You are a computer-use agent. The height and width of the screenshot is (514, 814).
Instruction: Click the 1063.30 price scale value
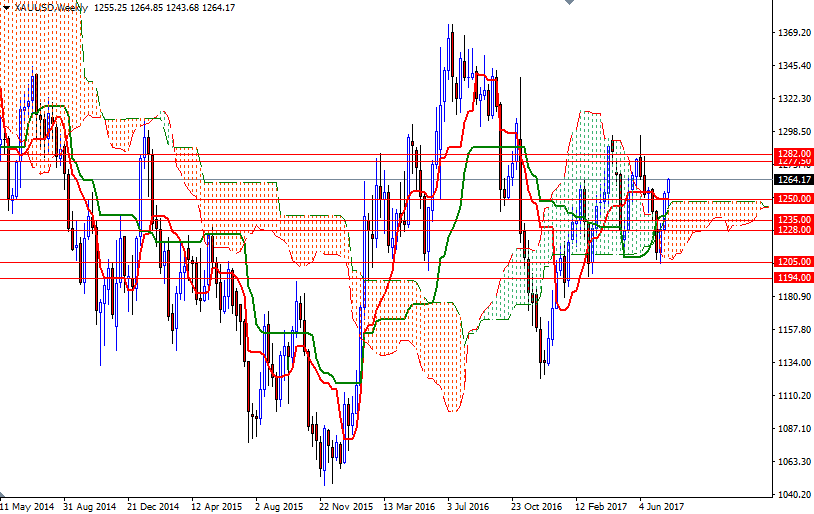coord(794,462)
